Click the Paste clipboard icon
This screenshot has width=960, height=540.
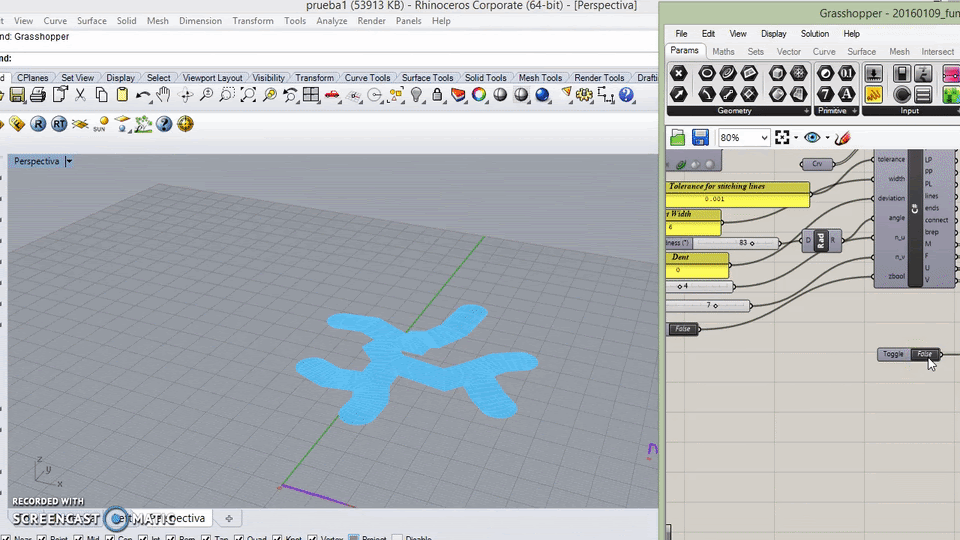point(122,95)
